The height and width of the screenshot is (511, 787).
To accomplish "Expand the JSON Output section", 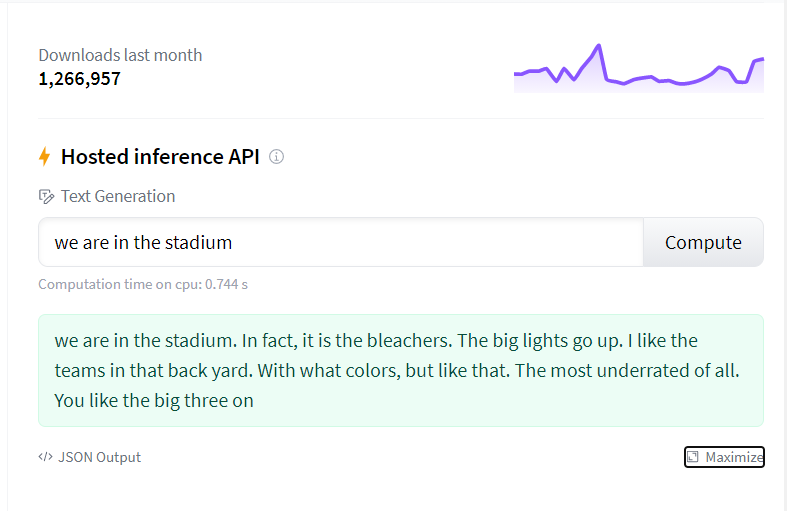I will (90, 457).
